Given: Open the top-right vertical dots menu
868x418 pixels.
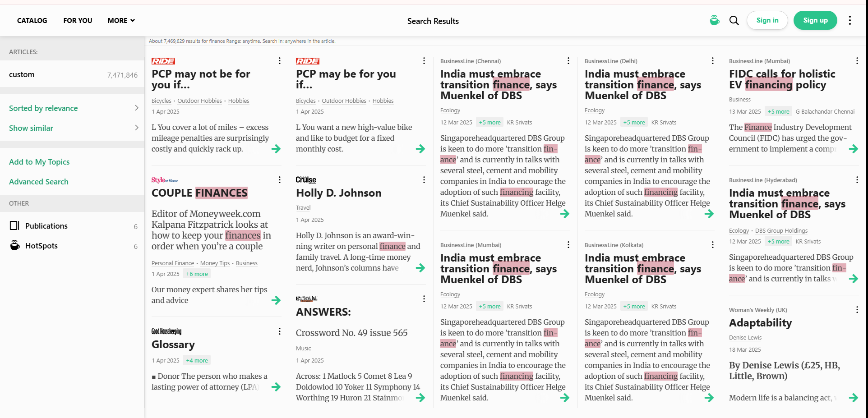Looking at the screenshot, I should coord(850,20).
